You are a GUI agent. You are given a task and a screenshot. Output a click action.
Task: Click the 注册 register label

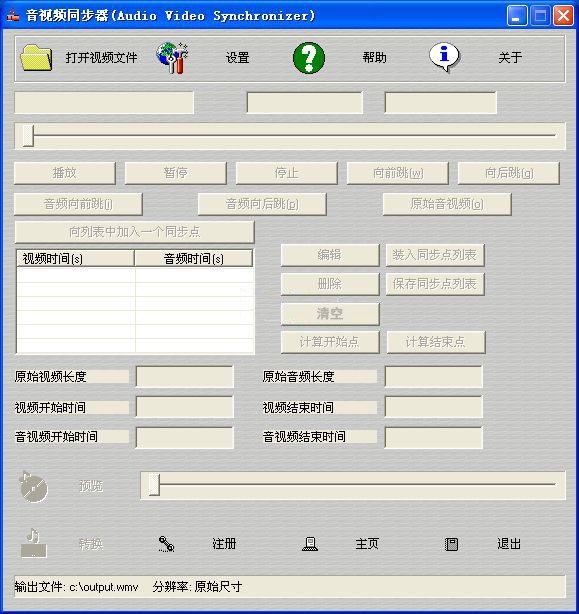224,544
